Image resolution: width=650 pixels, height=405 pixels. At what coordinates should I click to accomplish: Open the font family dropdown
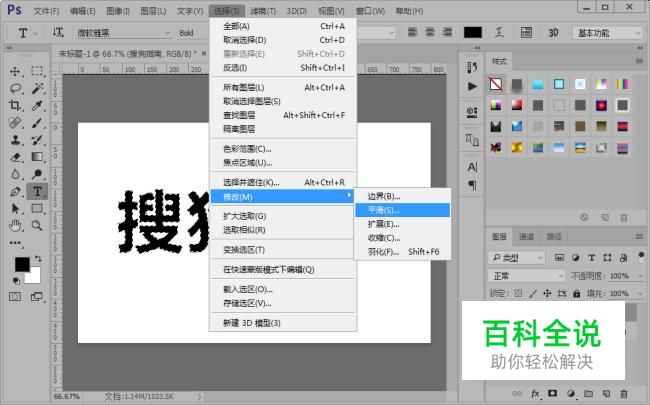tap(123, 33)
